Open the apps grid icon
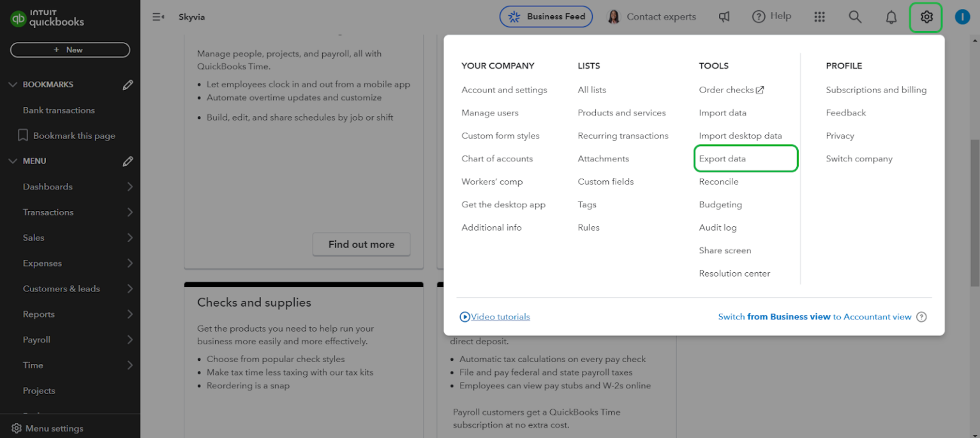980x438 pixels. (819, 17)
